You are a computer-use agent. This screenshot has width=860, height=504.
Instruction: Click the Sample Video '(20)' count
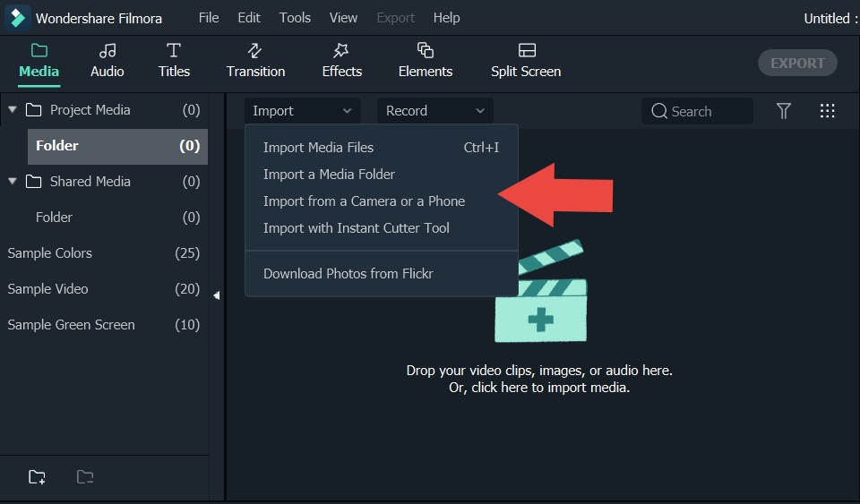pos(187,289)
